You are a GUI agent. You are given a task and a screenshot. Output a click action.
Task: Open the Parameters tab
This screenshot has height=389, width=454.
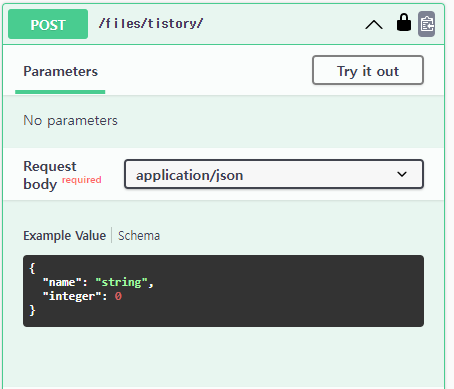coord(60,71)
